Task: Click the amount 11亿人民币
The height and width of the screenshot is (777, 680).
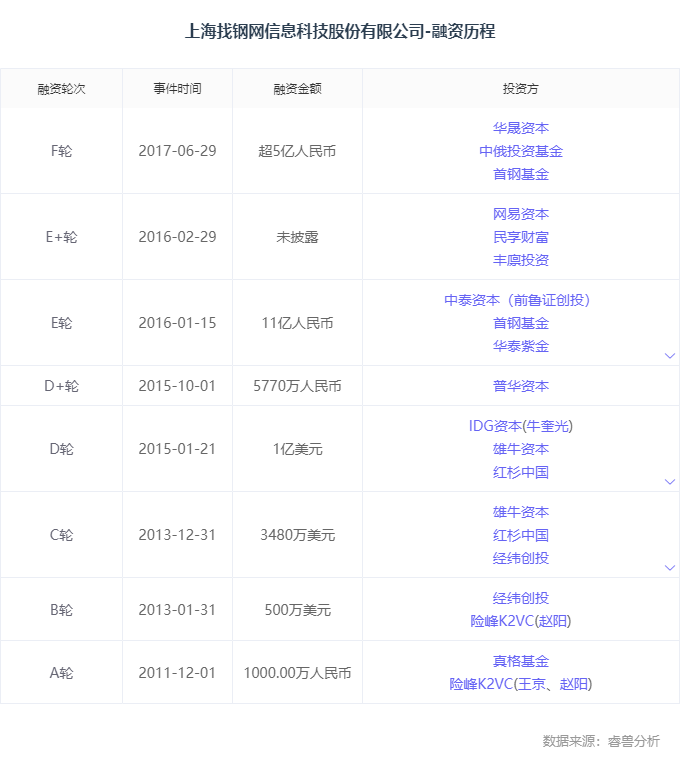Action: (297, 324)
